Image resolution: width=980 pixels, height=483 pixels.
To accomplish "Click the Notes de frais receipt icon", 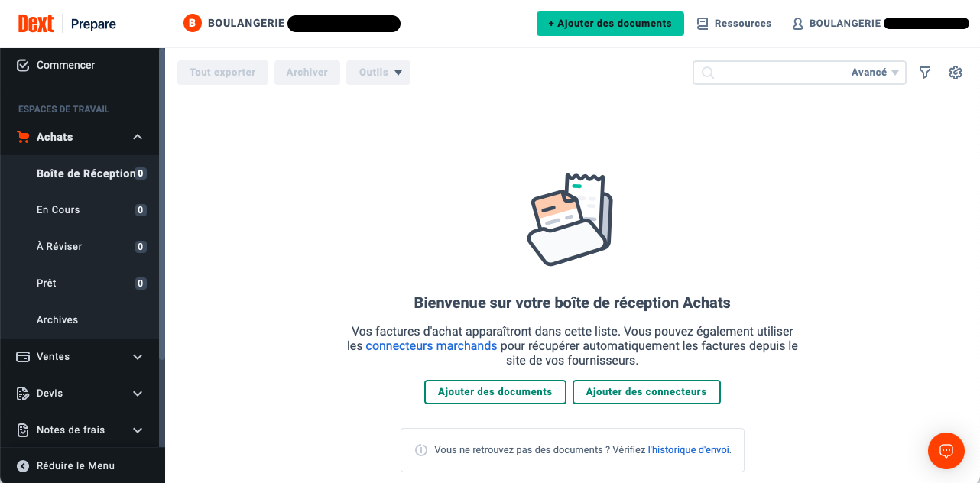I will [x=23, y=430].
